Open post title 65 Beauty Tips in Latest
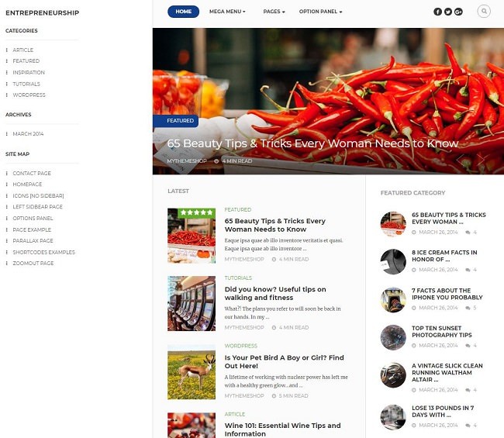The image size is (504, 438). [275, 226]
